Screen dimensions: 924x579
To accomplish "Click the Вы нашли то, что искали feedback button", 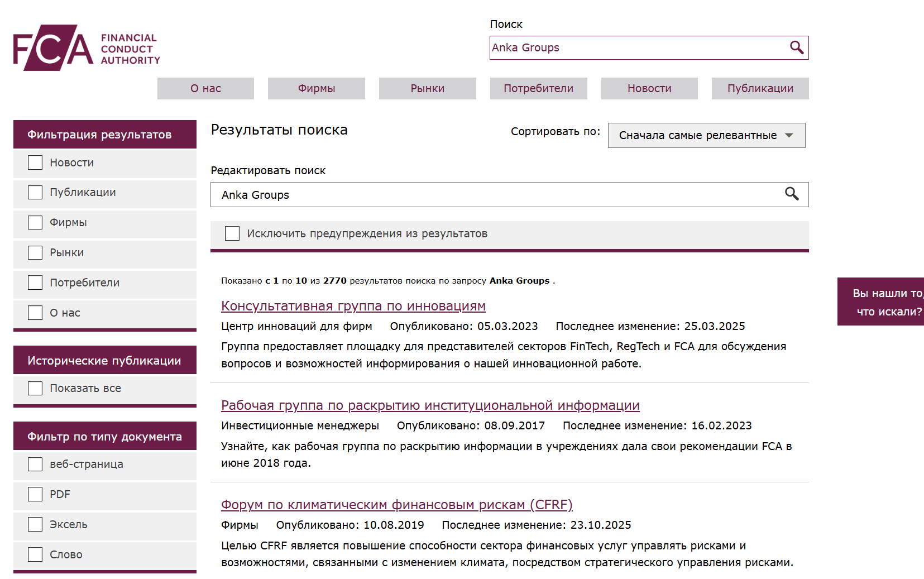I will click(883, 302).
